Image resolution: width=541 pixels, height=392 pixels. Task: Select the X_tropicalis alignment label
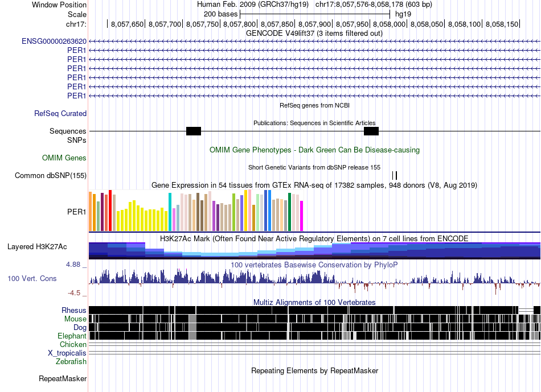(x=67, y=353)
